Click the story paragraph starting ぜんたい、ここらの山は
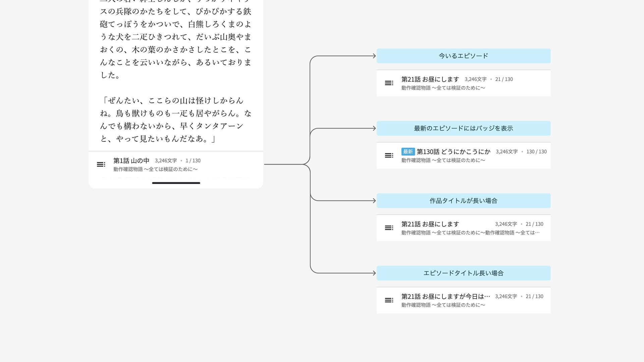Screen dimensions: 644x362 (x=175, y=120)
